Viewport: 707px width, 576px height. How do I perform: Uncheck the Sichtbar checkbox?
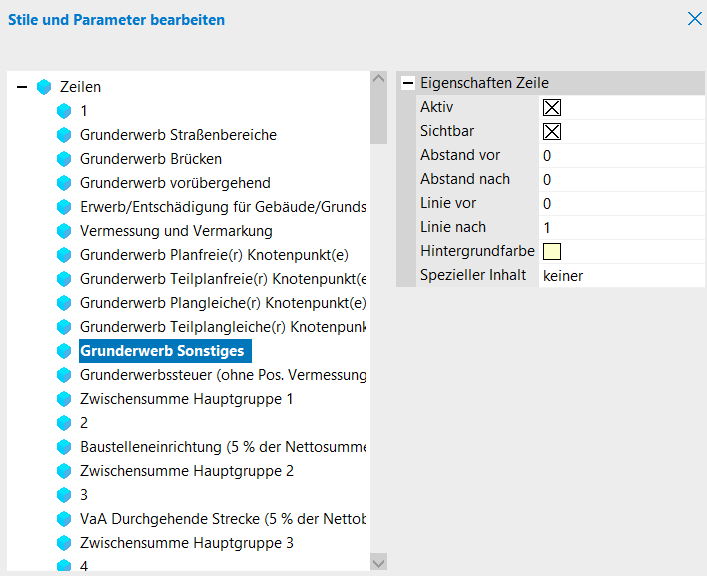click(x=552, y=131)
